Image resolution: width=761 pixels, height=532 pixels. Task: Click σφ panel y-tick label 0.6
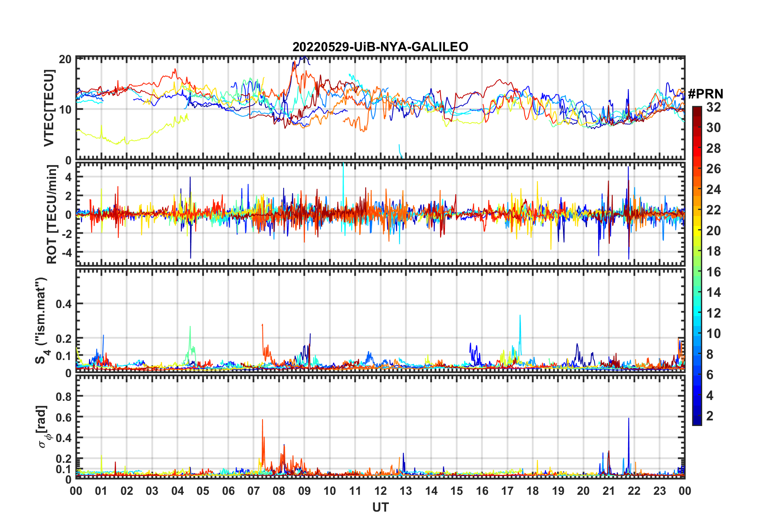pos(64,417)
